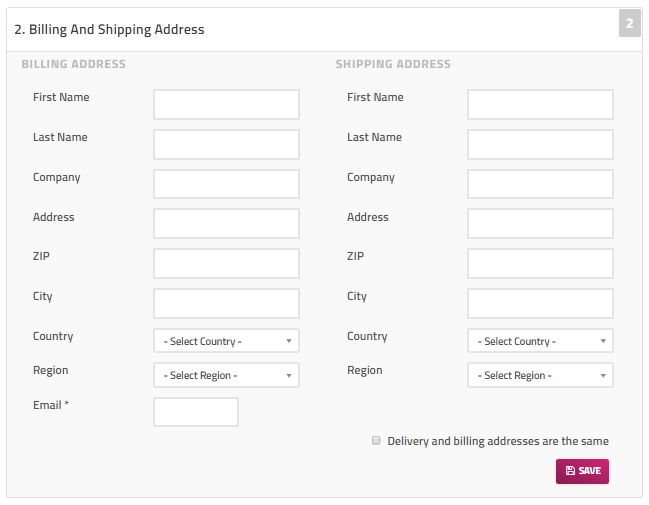Click the Save button
Image resolution: width=649 pixels, height=505 pixels.
582,471
